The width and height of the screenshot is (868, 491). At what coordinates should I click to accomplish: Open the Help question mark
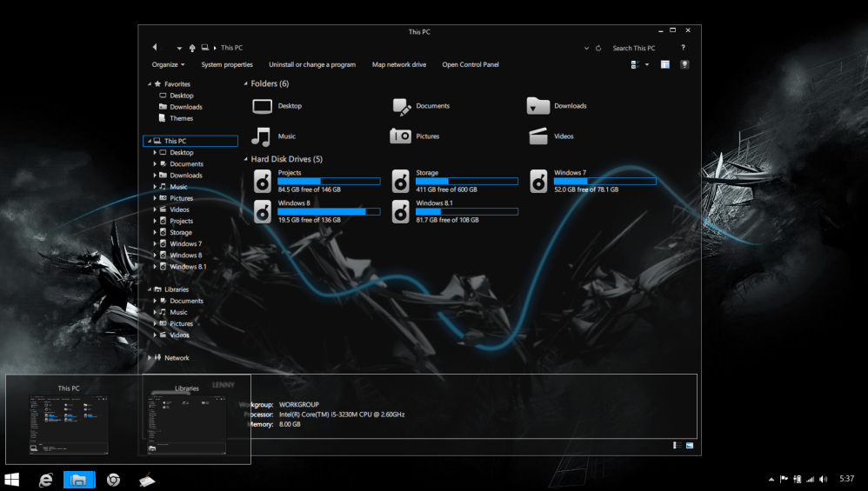click(683, 48)
